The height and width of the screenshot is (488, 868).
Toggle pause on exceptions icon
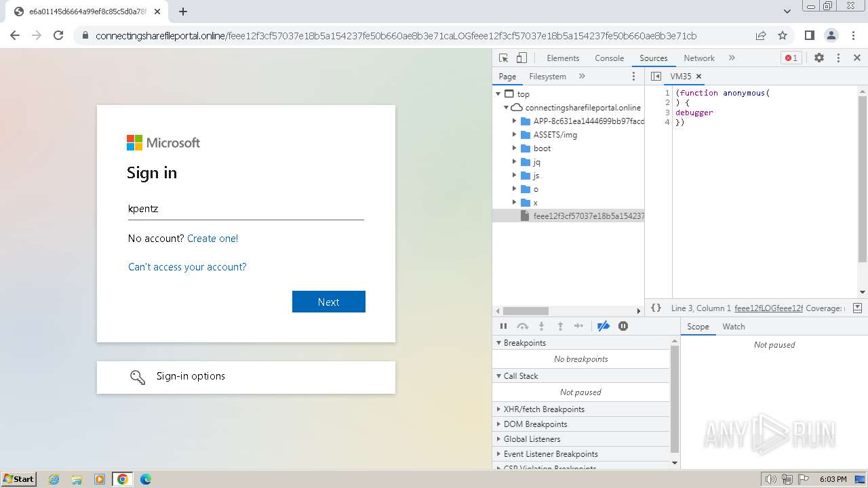click(623, 326)
